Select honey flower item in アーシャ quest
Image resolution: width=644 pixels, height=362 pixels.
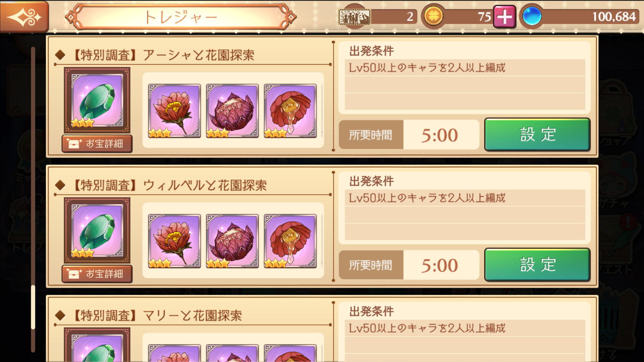tap(290, 111)
